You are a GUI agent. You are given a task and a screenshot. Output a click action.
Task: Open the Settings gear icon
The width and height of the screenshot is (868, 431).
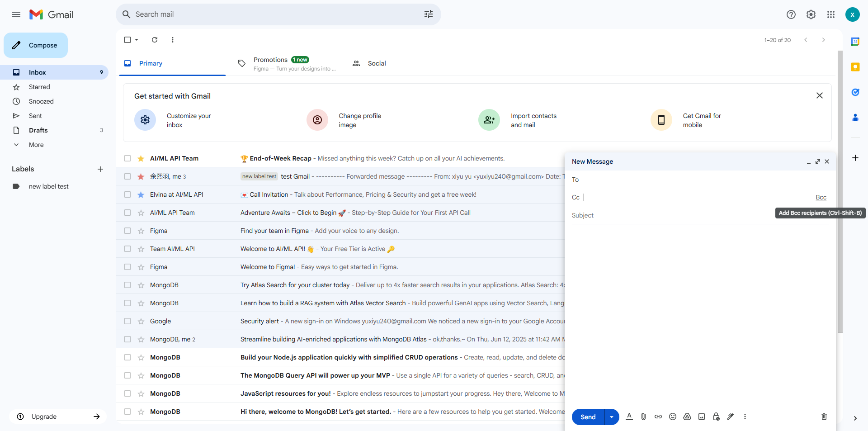811,14
